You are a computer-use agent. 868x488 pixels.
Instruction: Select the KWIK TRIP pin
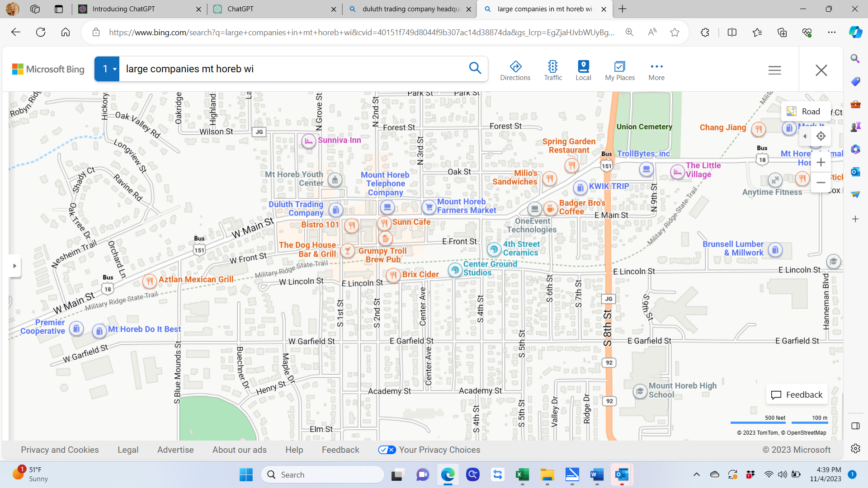pyautogui.click(x=580, y=187)
